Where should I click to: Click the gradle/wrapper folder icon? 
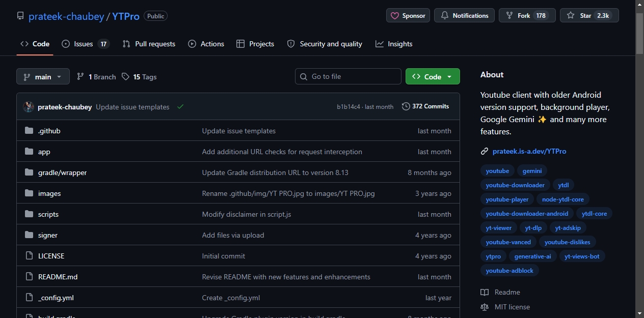pos(29,172)
